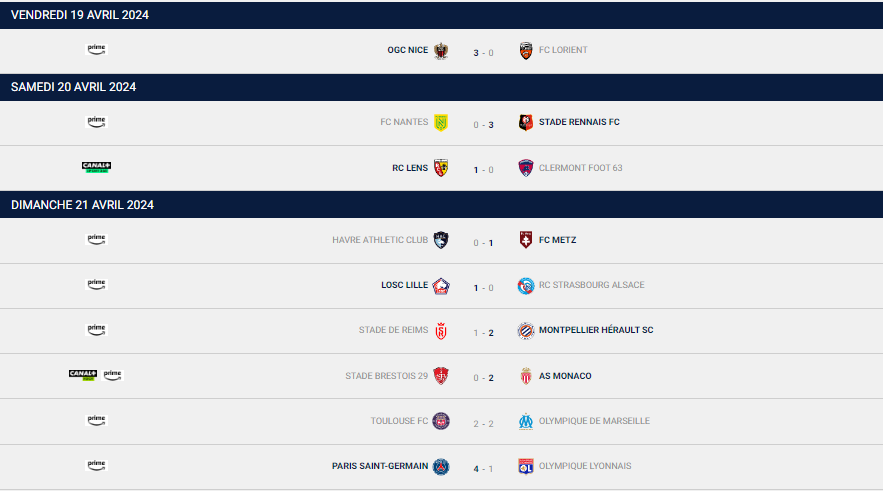Select the AS Monaco club crest
The height and width of the screenshot is (491, 883).
click(525, 376)
